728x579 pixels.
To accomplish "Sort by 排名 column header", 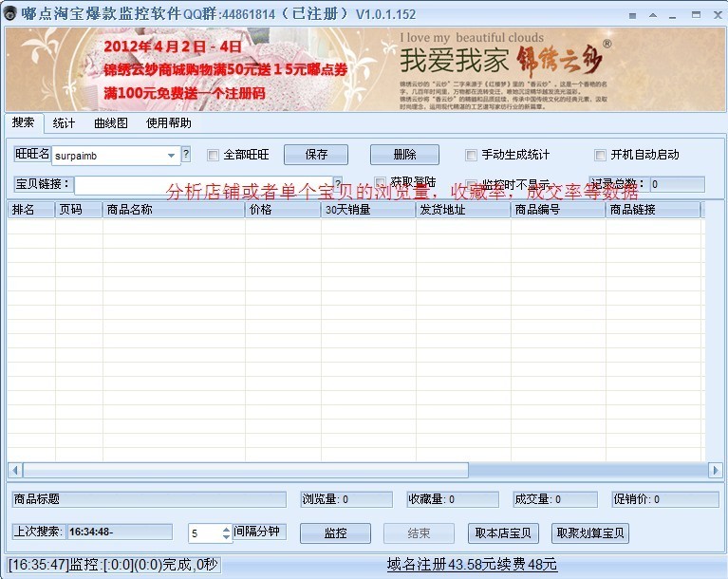I will (31, 210).
